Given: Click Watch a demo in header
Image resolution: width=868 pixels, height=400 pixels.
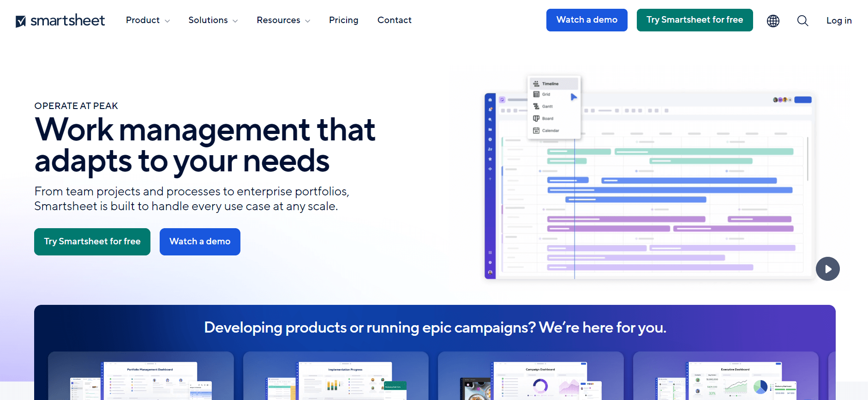Looking at the screenshot, I should tap(587, 20).
